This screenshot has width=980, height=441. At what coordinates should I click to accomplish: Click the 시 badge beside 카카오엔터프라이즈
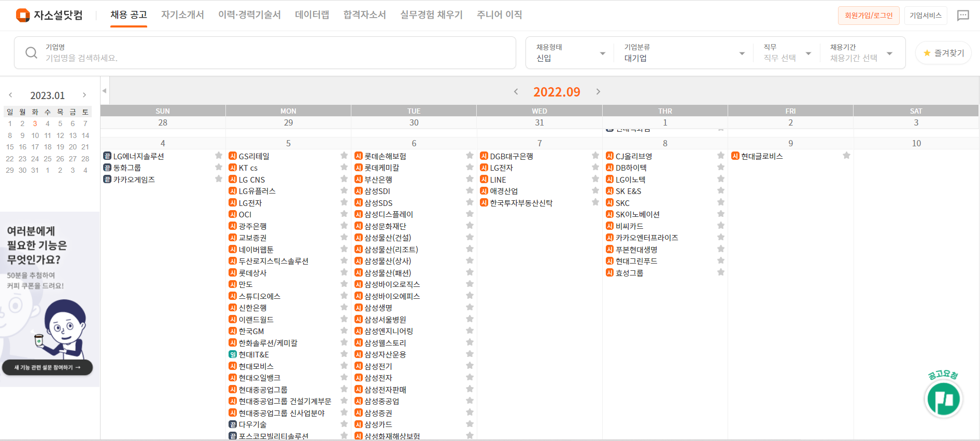(x=610, y=238)
